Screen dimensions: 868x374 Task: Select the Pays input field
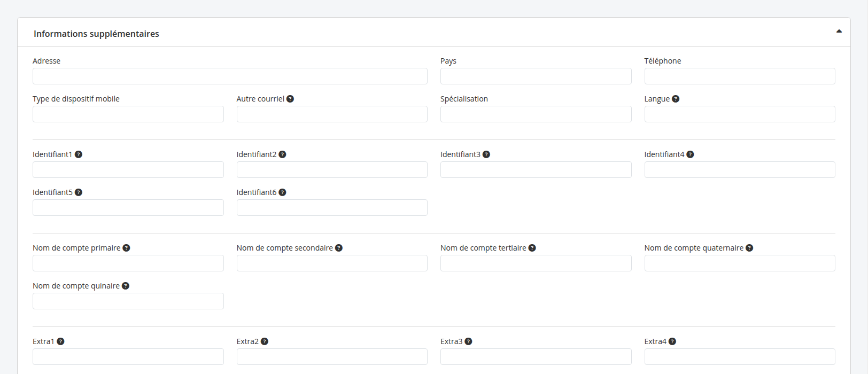click(x=536, y=76)
